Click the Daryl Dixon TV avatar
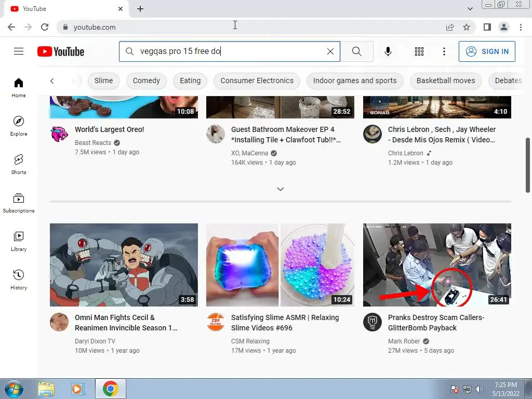This screenshot has width=532, height=399. tap(59, 322)
